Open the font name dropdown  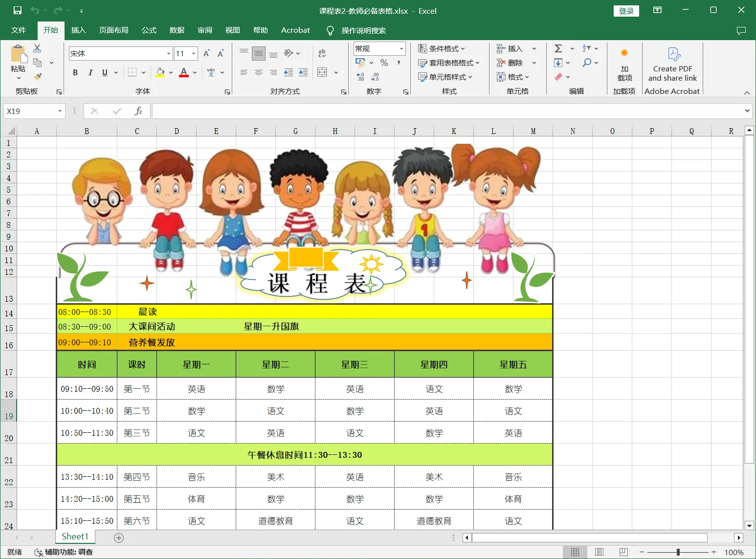pos(169,53)
